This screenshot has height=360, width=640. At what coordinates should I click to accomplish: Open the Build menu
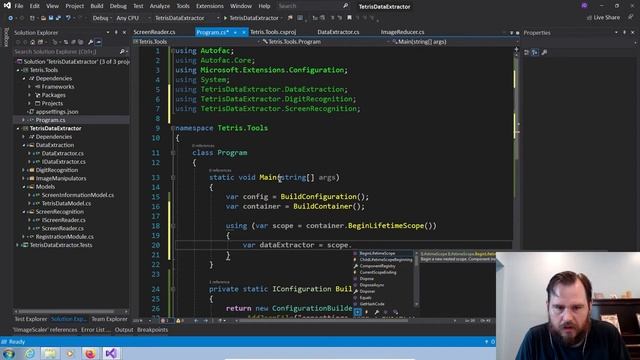(97, 6)
